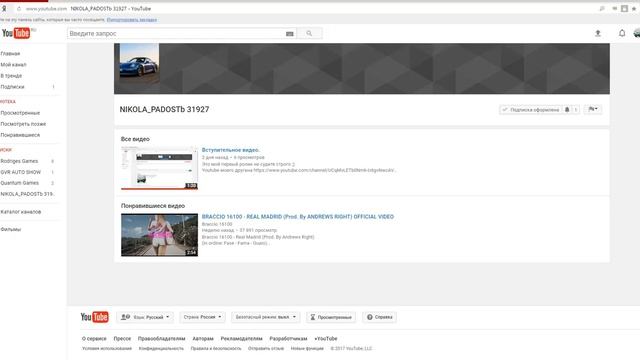Click the subscription notification bell on channel
Viewport: 640px width, 360px height.
567,109
